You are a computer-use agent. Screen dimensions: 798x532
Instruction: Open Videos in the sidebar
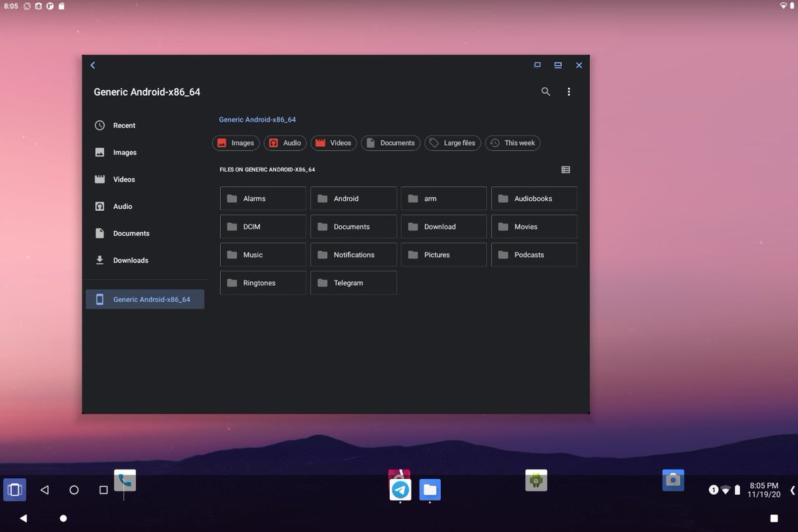[x=145, y=180]
